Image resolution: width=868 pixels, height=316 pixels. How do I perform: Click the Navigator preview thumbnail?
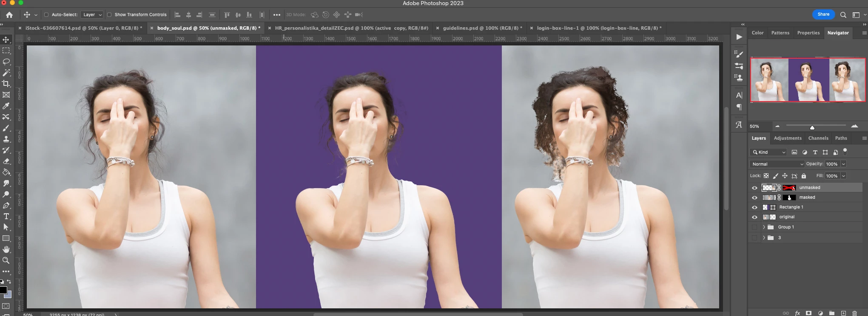click(x=808, y=80)
